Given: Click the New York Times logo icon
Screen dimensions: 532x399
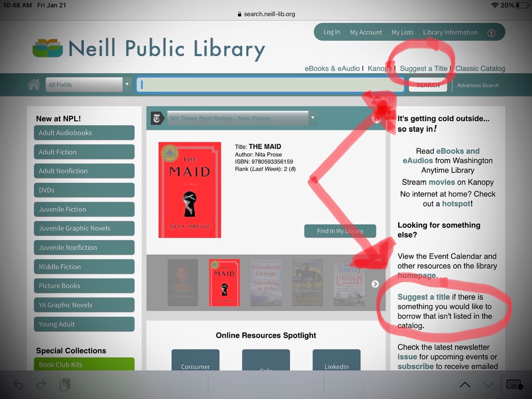Looking at the screenshot, I should (x=157, y=118).
